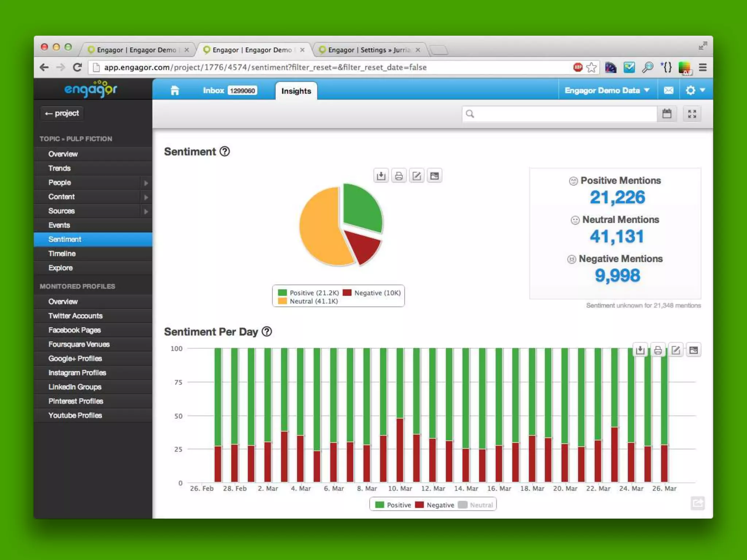Go back using the project button
The image size is (747, 560).
tap(62, 113)
